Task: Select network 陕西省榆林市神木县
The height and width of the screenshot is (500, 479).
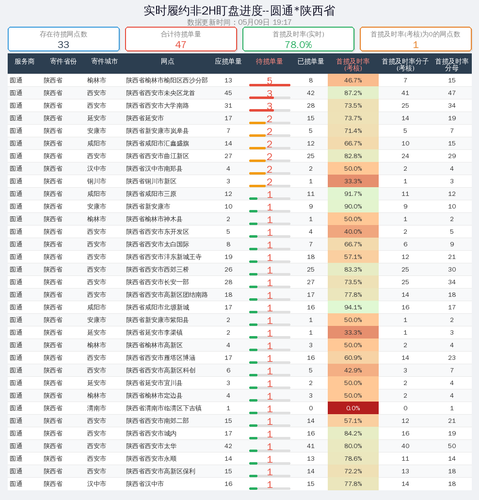Action: pyautogui.click(x=154, y=219)
